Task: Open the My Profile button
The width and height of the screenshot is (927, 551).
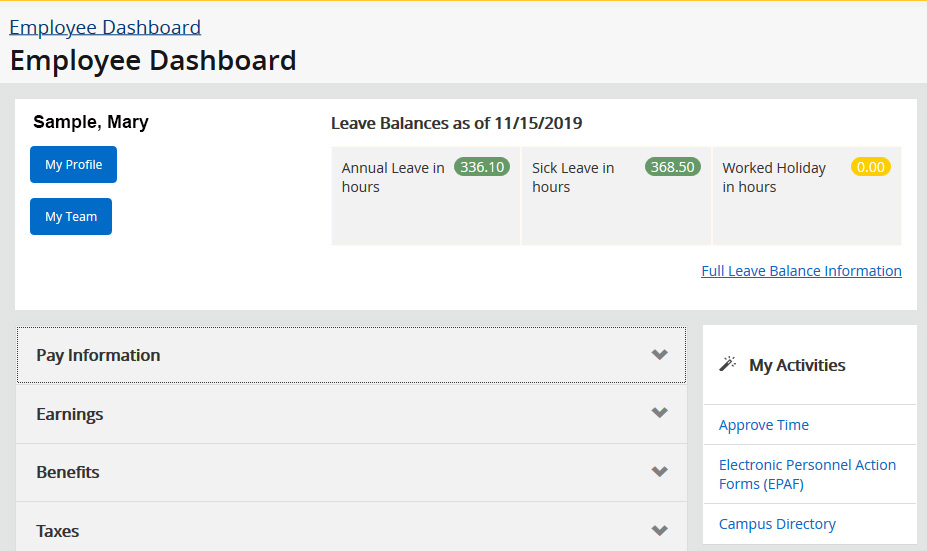Action: (x=73, y=165)
